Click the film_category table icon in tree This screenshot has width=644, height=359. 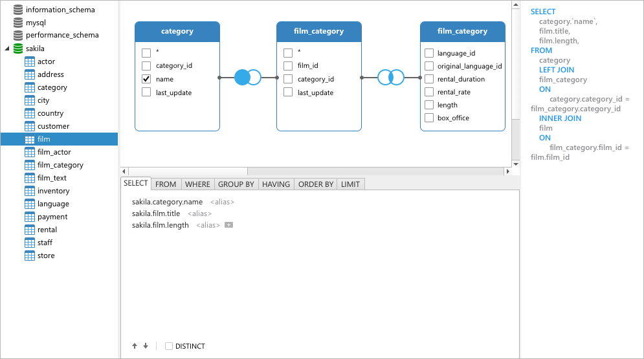pos(30,165)
